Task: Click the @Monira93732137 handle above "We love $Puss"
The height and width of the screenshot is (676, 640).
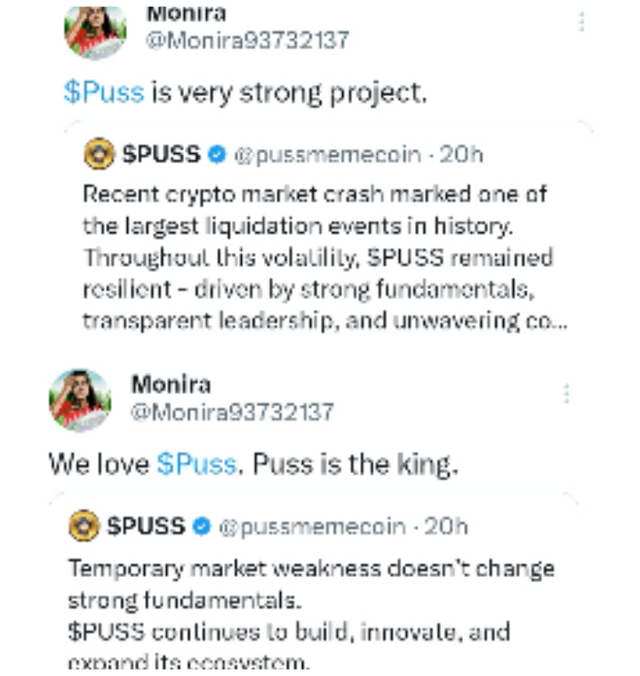Action: click(x=232, y=412)
